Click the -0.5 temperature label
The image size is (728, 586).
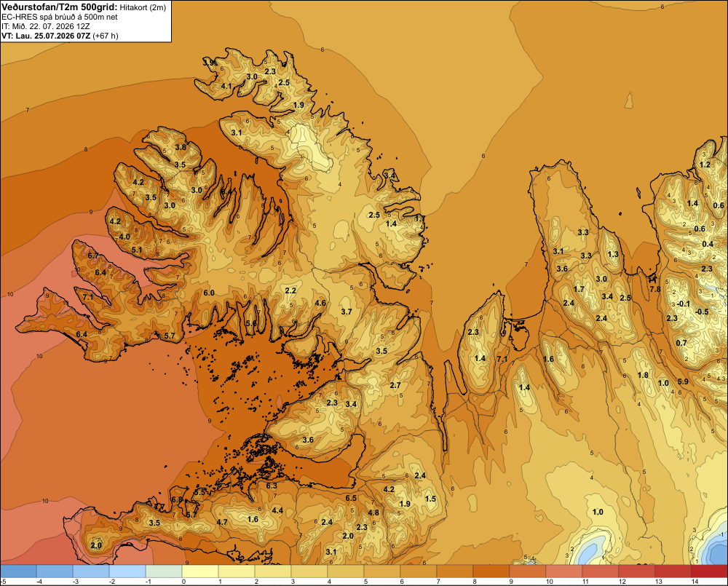703,312
